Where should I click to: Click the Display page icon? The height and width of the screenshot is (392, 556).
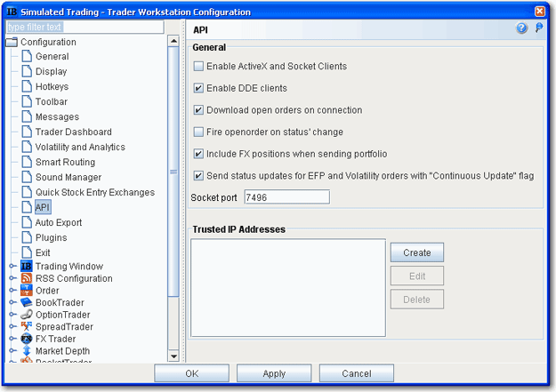[x=27, y=71]
